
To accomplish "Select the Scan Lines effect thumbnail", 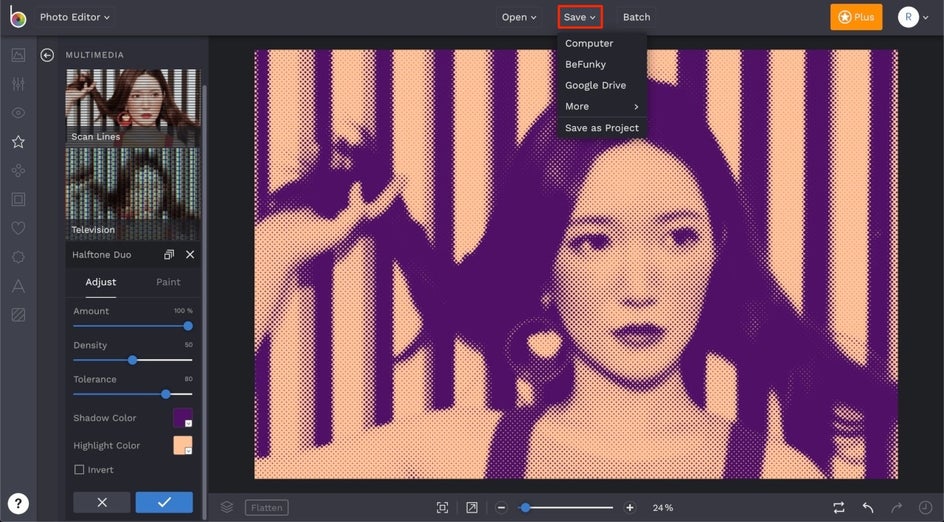I will 133,107.
